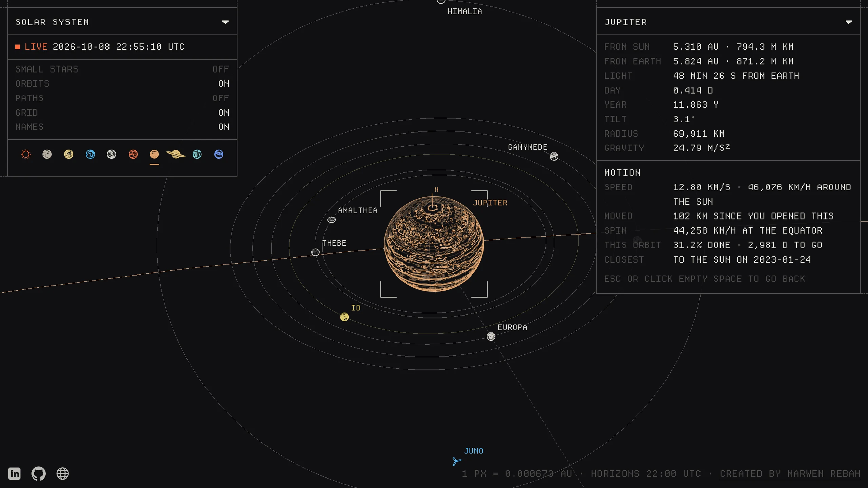Open the LinkedIn icon link
The width and height of the screenshot is (868, 488).
point(15,473)
